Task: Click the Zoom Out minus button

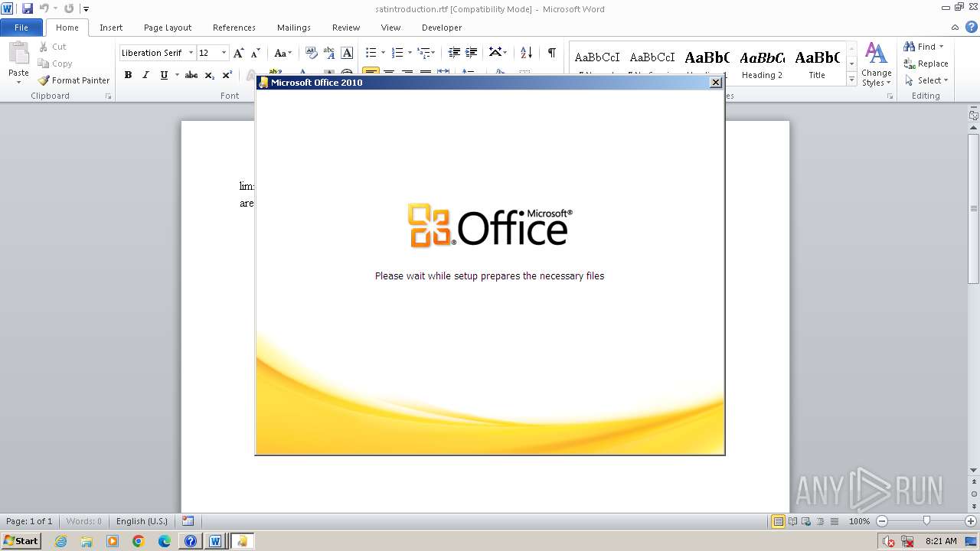Action: point(881,521)
